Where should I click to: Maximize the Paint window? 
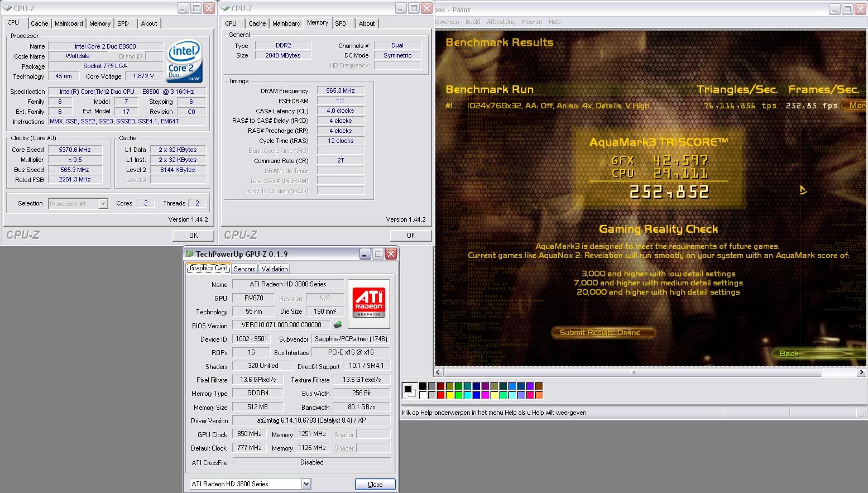(847, 9)
